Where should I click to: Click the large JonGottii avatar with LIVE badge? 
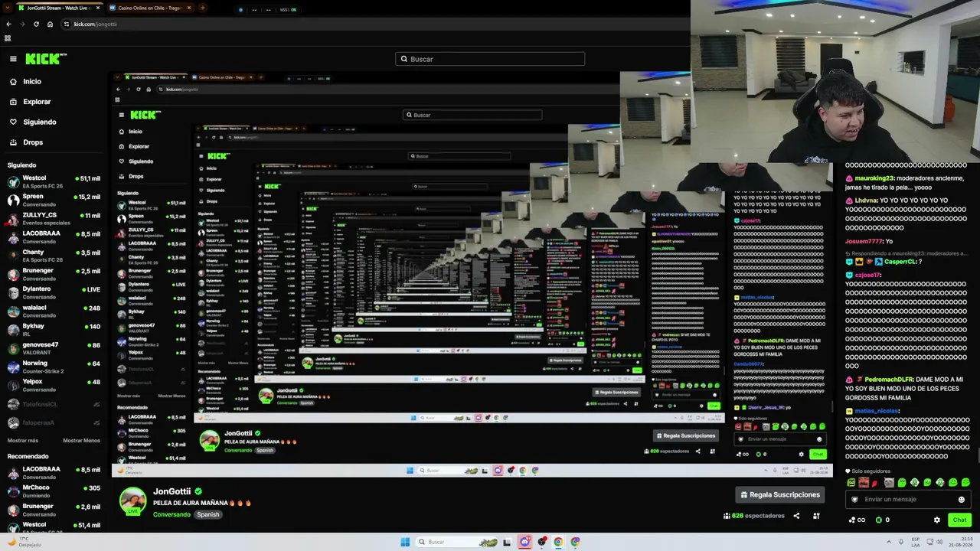pyautogui.click(x=132, y=501)
